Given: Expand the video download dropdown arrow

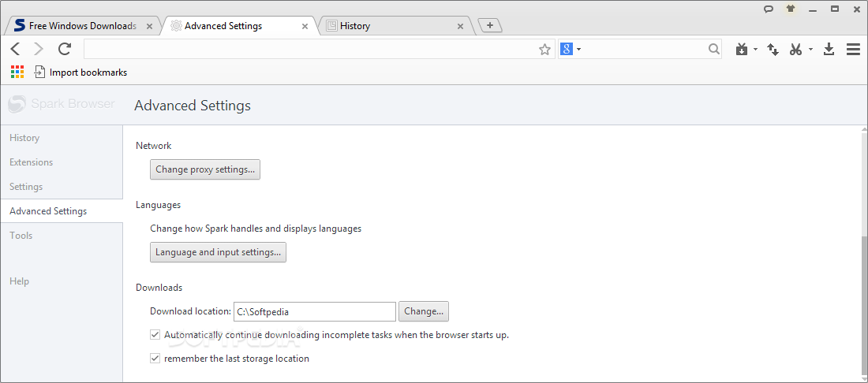Looking at the screenshot, I should click(x=756, y=50).
